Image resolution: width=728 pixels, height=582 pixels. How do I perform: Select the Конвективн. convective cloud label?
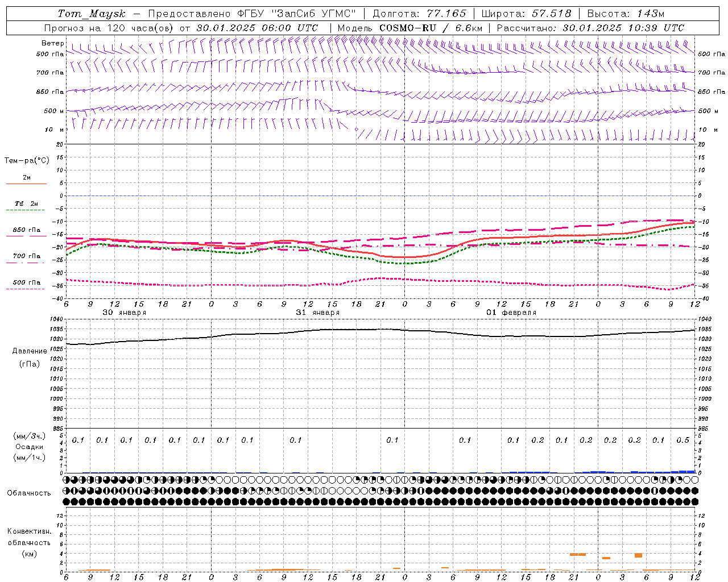(29, 531)
